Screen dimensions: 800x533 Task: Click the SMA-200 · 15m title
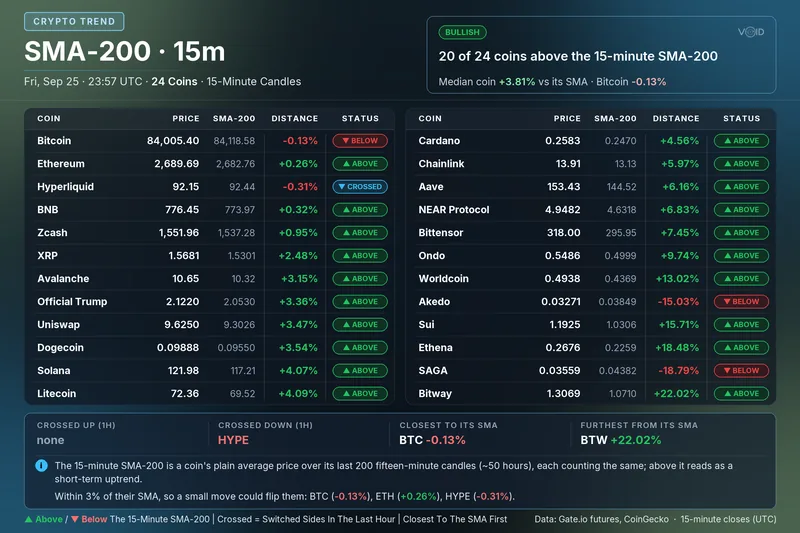pyautogui.click(x=124, y=52)
